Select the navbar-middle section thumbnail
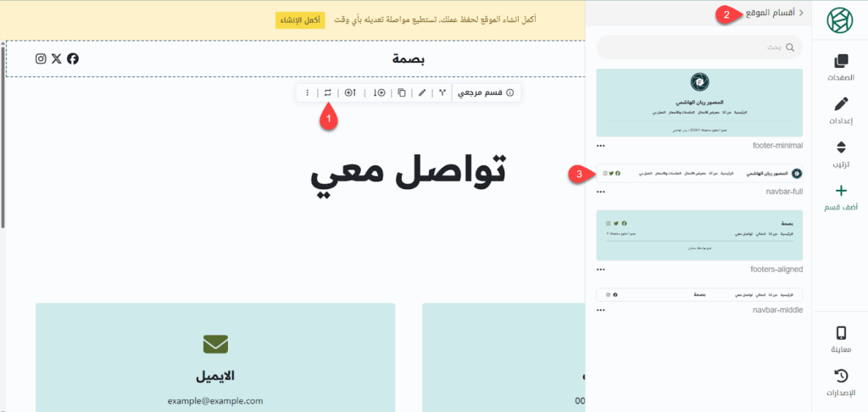Screen dimensions: 868x412 (699, 294)
